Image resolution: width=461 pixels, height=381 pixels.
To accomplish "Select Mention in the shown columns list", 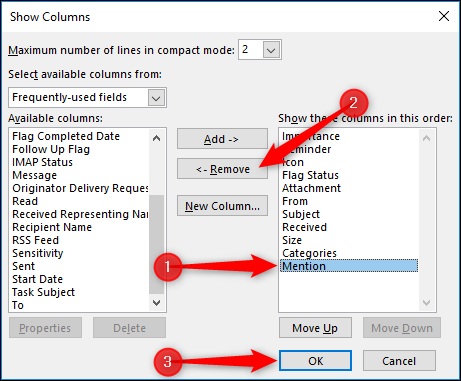I will pos(349,266).
